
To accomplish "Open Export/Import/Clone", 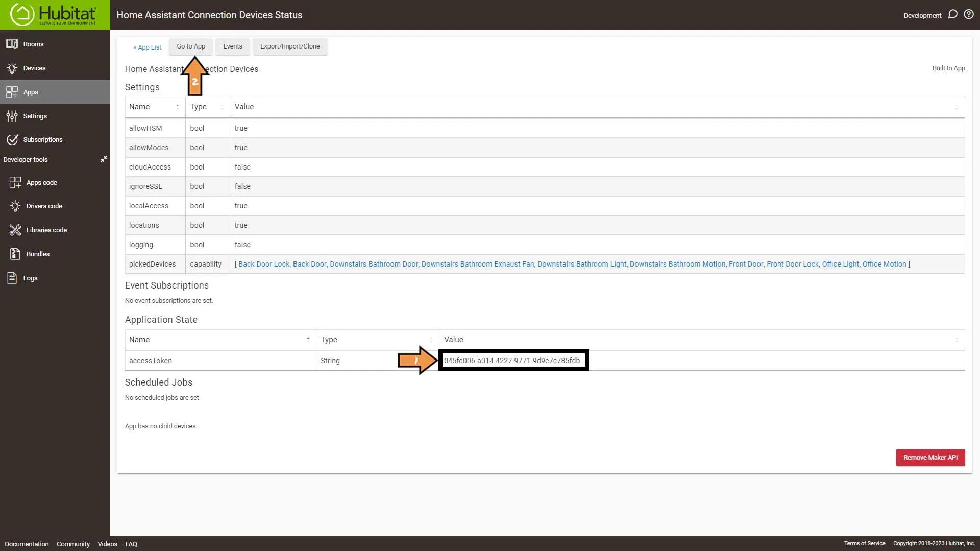I will [x=290, y=46].
